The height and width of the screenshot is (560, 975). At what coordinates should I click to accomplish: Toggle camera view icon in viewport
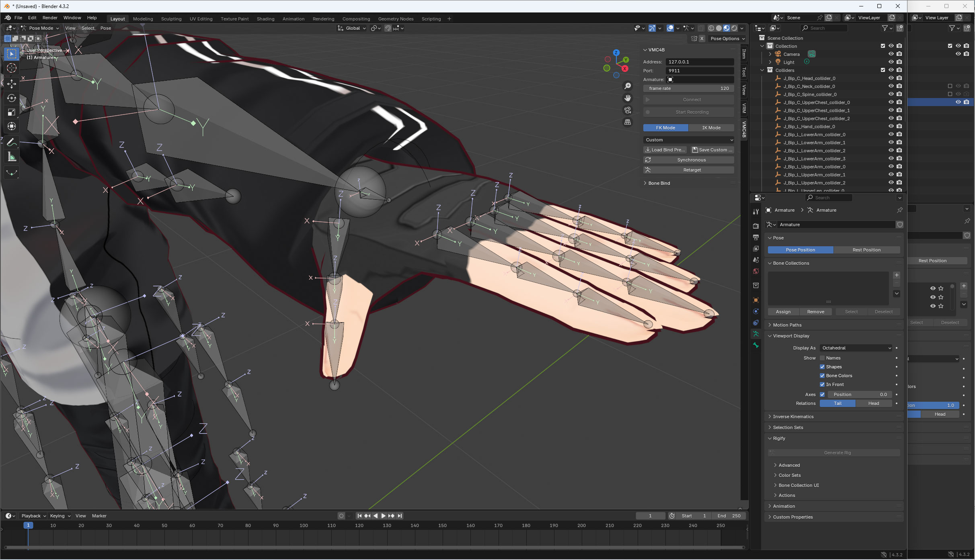[627, 110]
